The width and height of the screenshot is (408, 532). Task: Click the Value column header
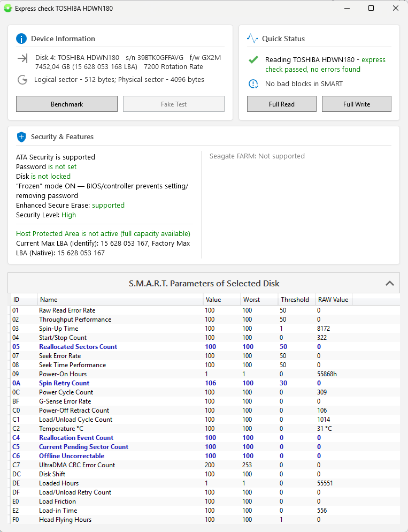click(x=214, y=299)
